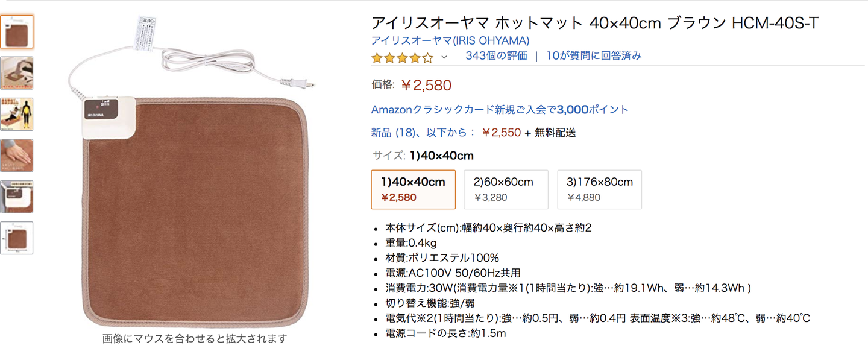The width and height of the screenshot is (868, 357).
Task: Choose the 3)176×80cm size option
Action: pos(599,189)
